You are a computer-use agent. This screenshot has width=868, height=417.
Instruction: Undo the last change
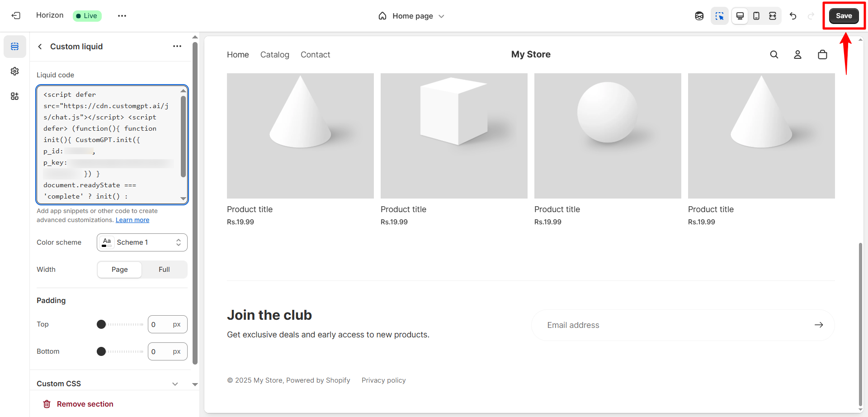point(793,16)
